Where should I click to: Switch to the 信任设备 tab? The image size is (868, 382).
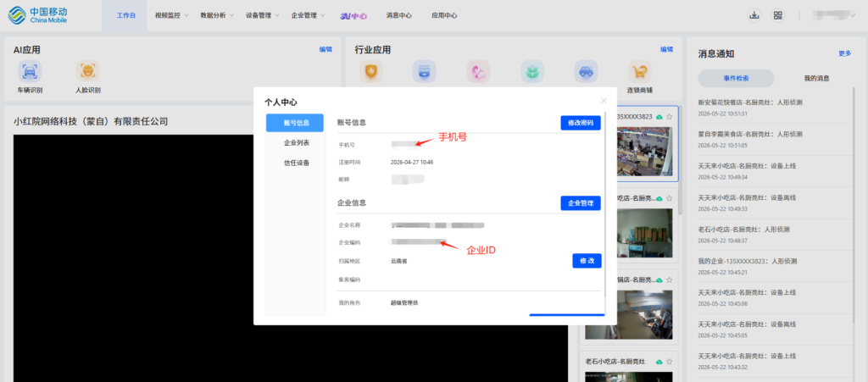pyautogui.click(x=296, y=163)
